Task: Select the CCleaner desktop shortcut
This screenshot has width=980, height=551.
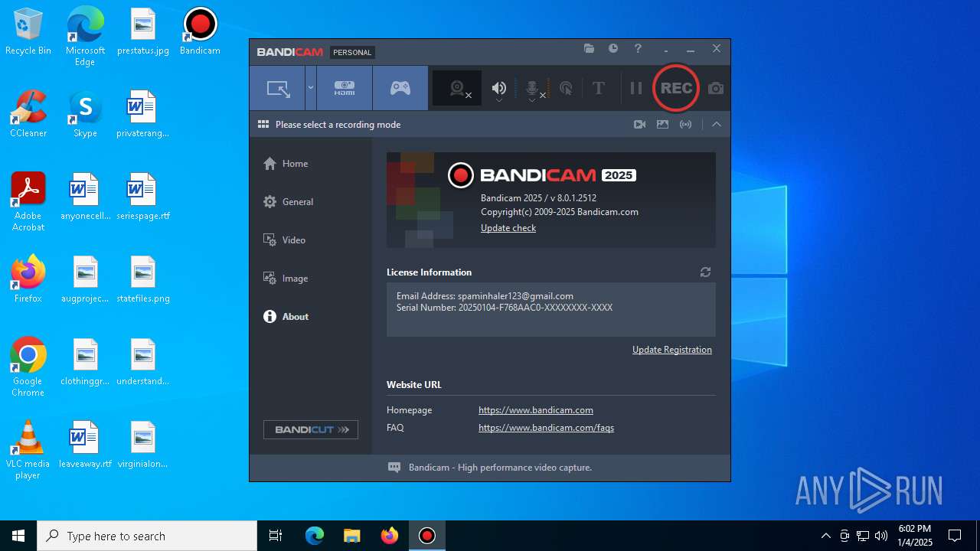Action: [x=28, y=115]
